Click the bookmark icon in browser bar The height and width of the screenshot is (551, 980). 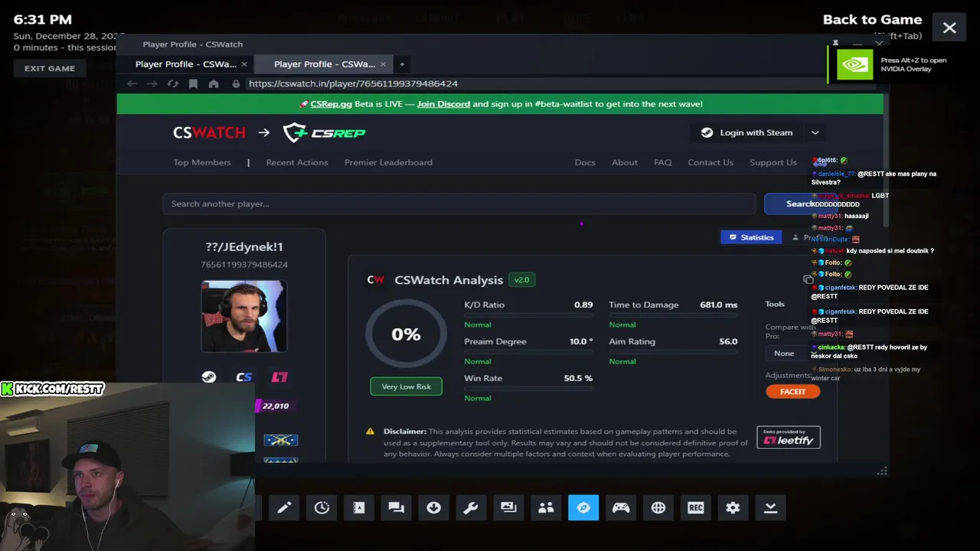click(x=193, y=83)
